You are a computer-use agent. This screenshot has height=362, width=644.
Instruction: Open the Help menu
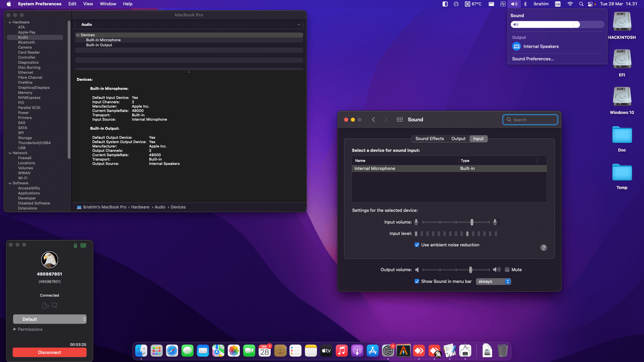point(128,4)
